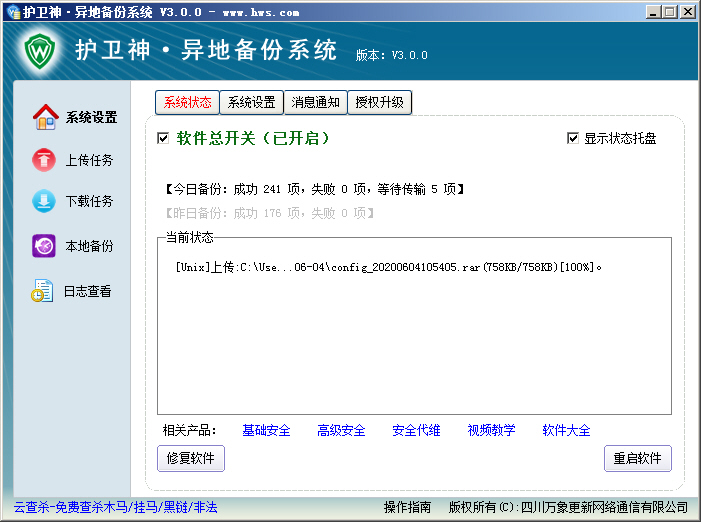This screenshot has height=522, width=701.
Task: Click the 云查杀-免费查杀木马 footer link
Action: point(116,507)
